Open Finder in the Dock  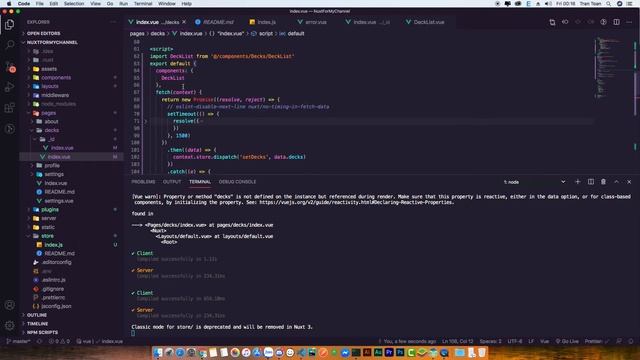(x=158, y=352)
